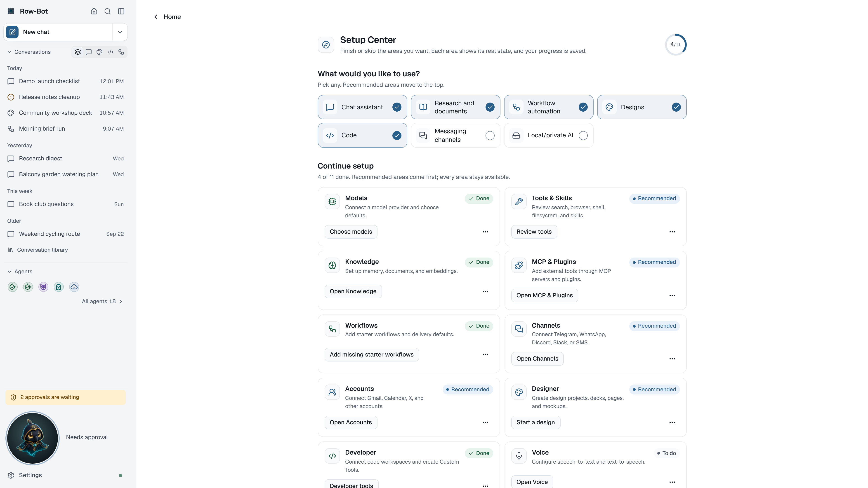
Task: Open the Demo launch checklist conversation
Action: pyautogui.click(x=65, y=81)
